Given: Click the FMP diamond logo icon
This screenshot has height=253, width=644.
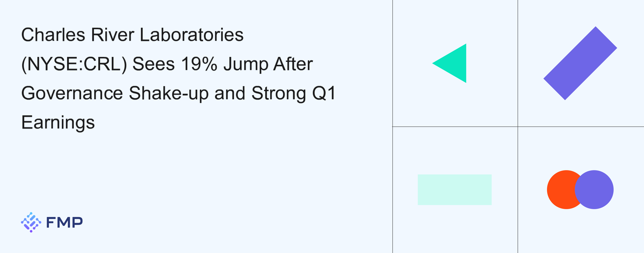Looking at the screenshot, I should [x=31, y=222].
